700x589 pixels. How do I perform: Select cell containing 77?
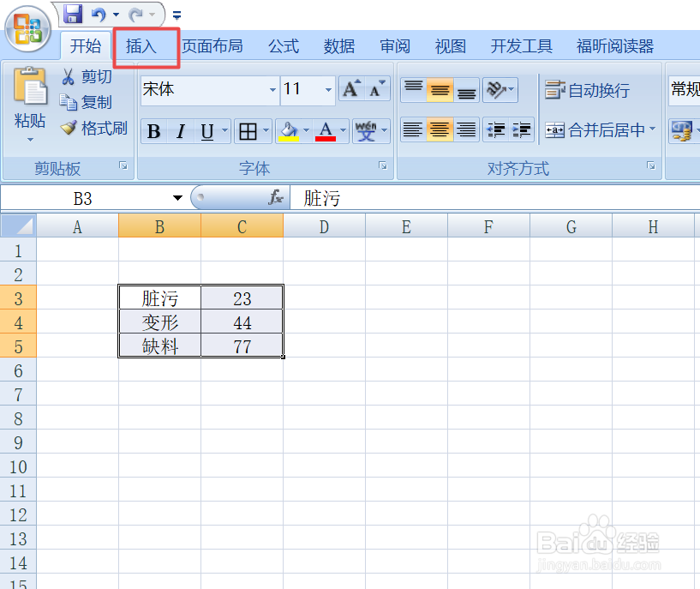tap(242, 346)
